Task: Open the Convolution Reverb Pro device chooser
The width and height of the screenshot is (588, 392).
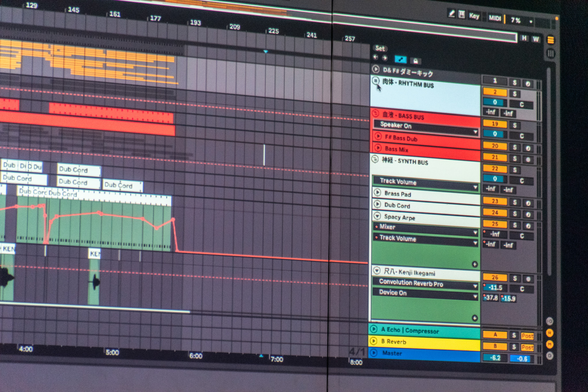Action: click(x=426, y=284)
